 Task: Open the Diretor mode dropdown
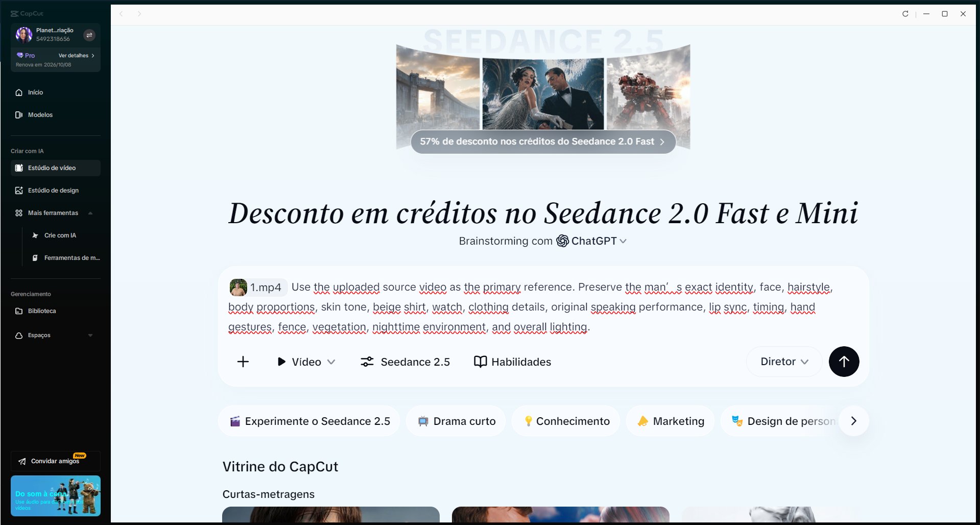pyautogui.click(x=784, y=362)
